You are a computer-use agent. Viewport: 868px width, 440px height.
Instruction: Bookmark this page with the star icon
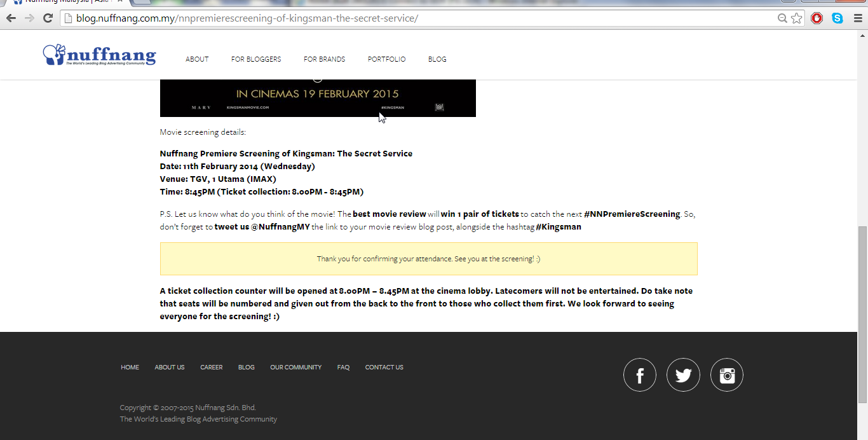[x=796, y=18]
